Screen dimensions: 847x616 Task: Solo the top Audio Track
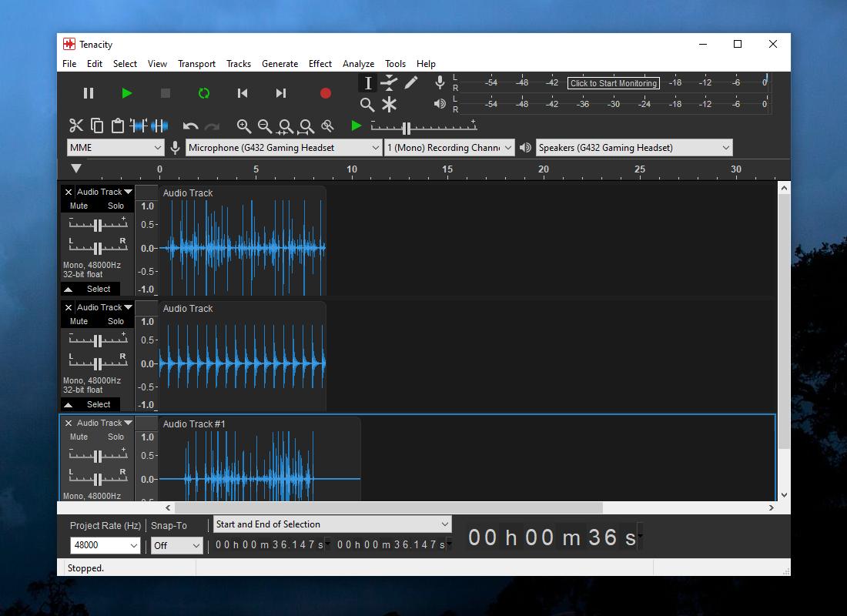tap(115, 206)
